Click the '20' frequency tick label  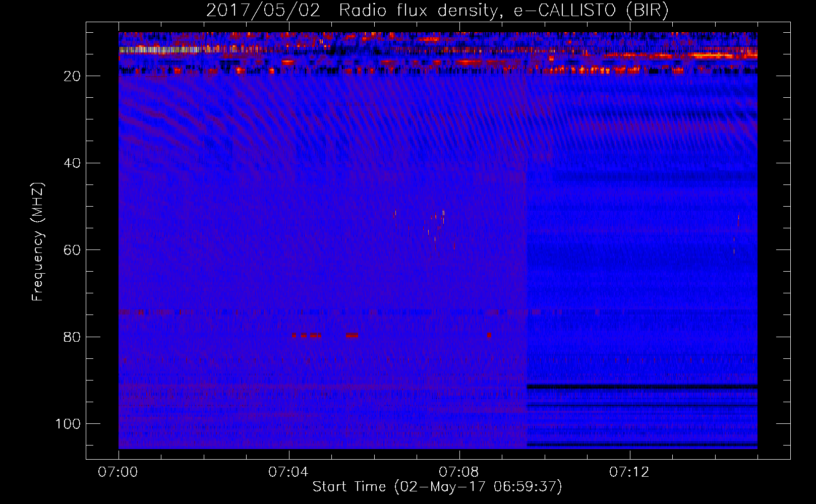pyautogui.click(x=72, y=76)
